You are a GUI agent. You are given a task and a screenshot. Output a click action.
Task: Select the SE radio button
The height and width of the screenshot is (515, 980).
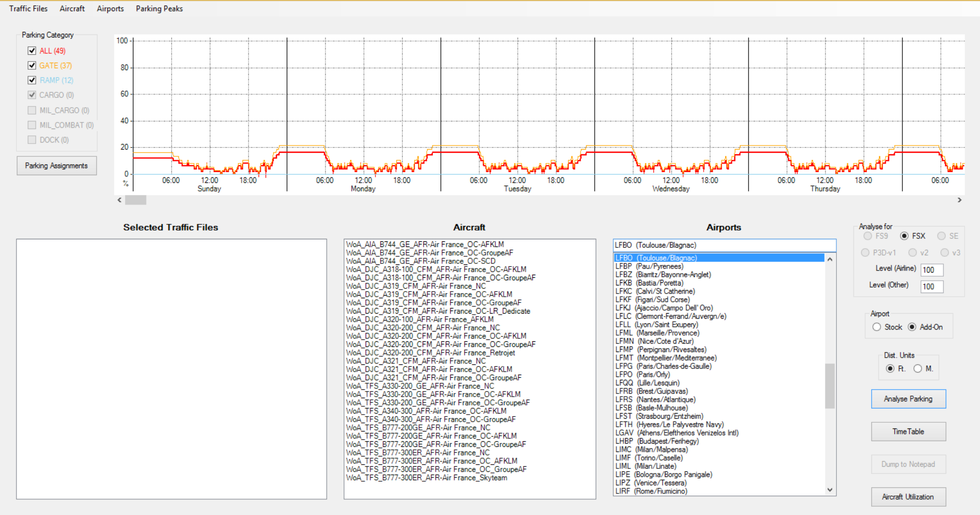(x=941, y=236)
